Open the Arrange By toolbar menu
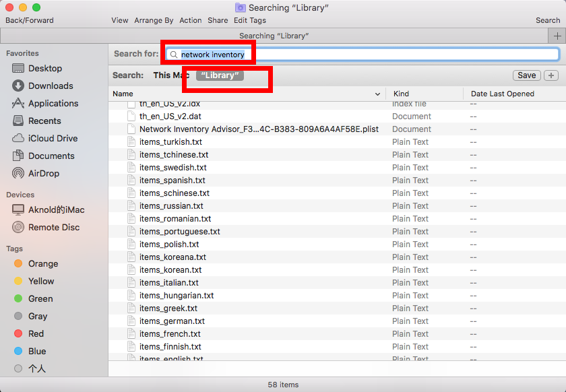This screenshot has height=392, width=566. pos(154,20)
